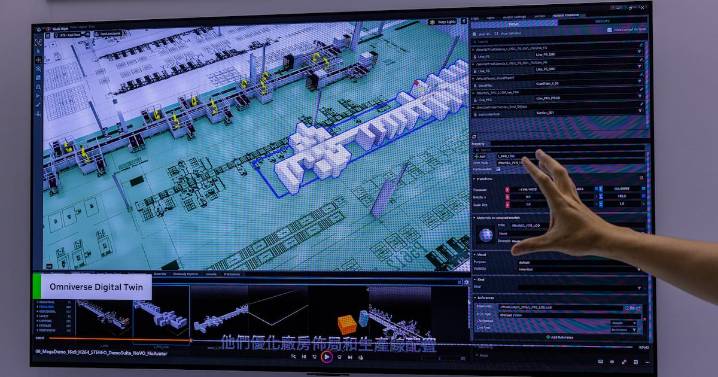Click the bottom-left panel tab right of the green caption banner

click(160, 274)
